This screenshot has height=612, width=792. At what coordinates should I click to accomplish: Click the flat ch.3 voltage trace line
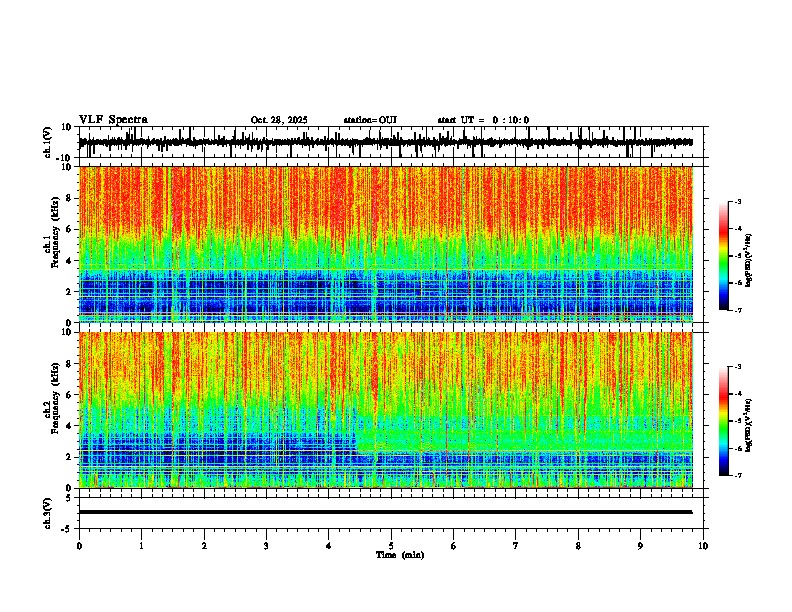pyautogui.click(x=385, y=512)
